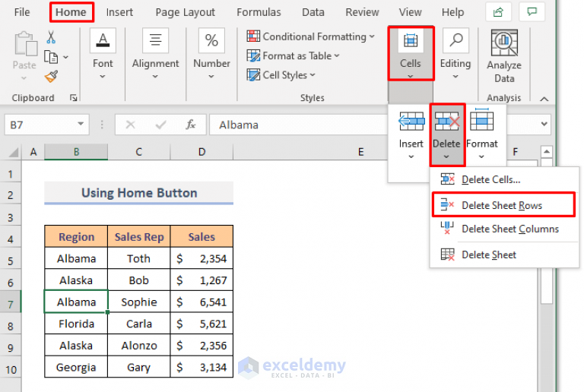584x392 pixels.
Task: Choose Delete Sheet Rows
Action: (503, 205)
